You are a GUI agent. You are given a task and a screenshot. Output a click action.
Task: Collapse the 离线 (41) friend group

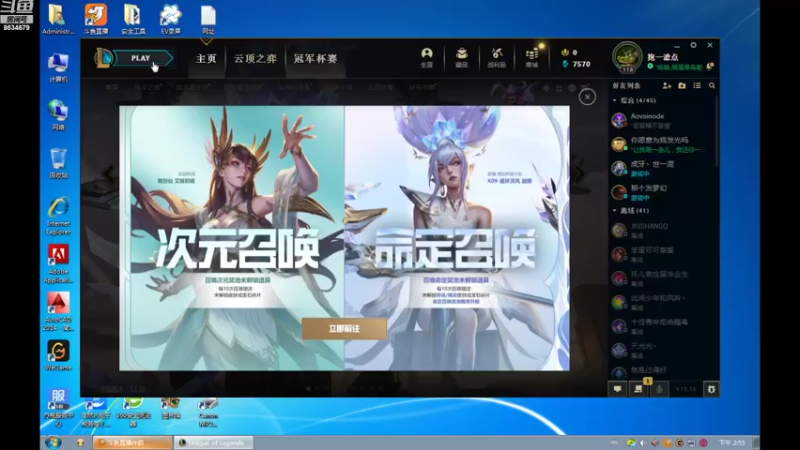point(631,210)
